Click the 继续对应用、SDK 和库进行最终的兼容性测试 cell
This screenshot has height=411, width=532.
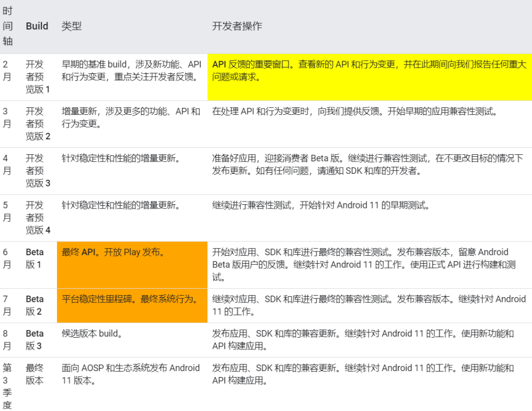(369, 305)
